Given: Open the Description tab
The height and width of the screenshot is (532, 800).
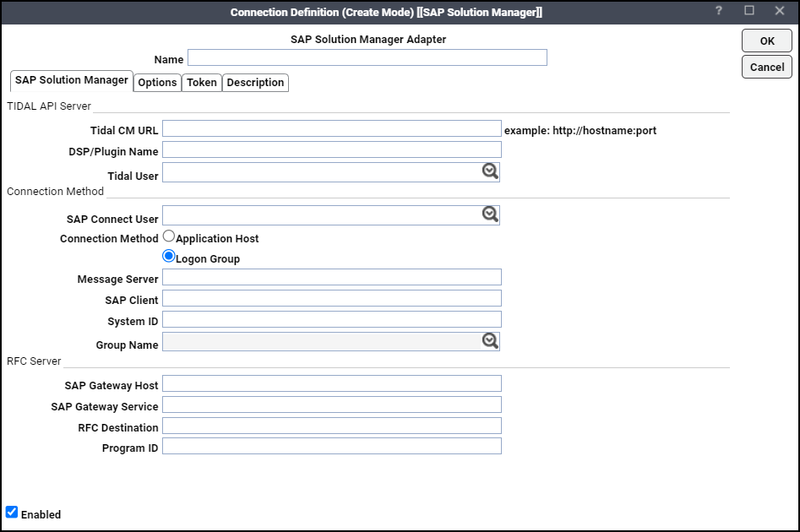Looking at the screenshot, I should tap(255, 83).
